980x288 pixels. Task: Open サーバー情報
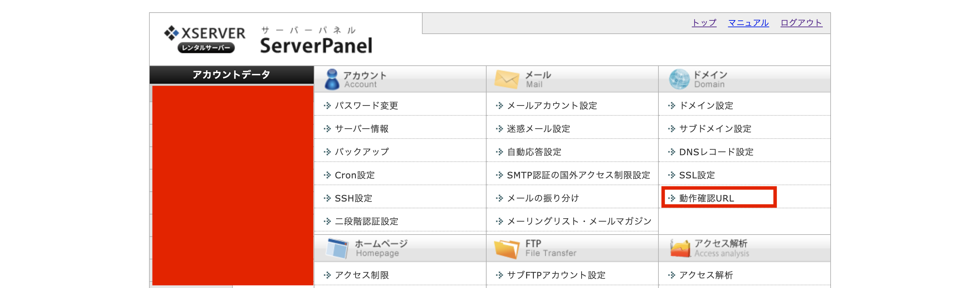tap(361, 129)
